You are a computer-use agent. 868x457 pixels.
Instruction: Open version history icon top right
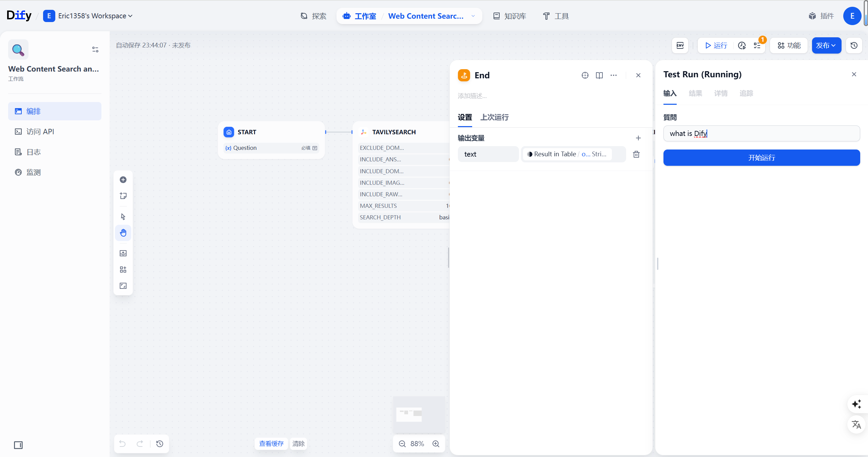[x=854, y=45]
